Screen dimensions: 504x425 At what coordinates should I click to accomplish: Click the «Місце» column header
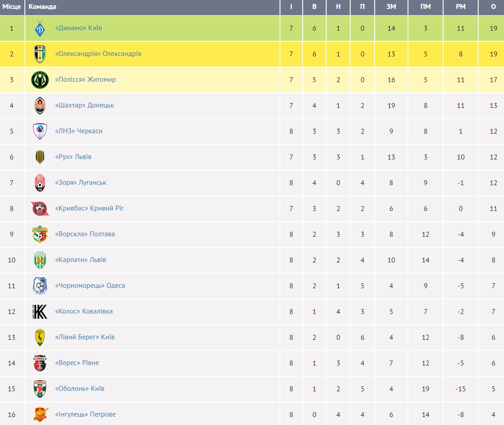pyautogui.click(x=12, y=7)
